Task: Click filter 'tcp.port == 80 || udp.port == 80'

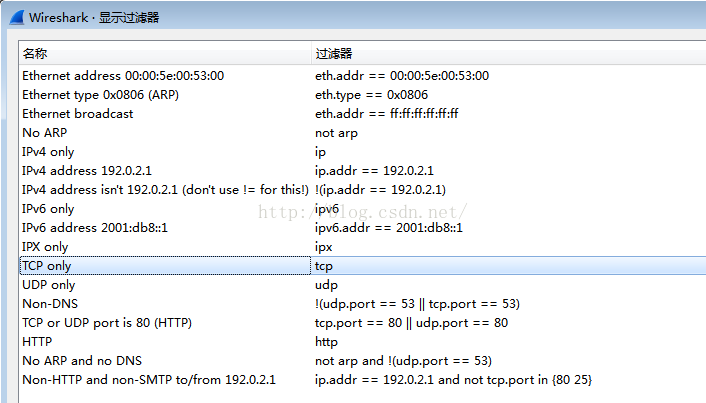Action: click(x=412, y=323)
